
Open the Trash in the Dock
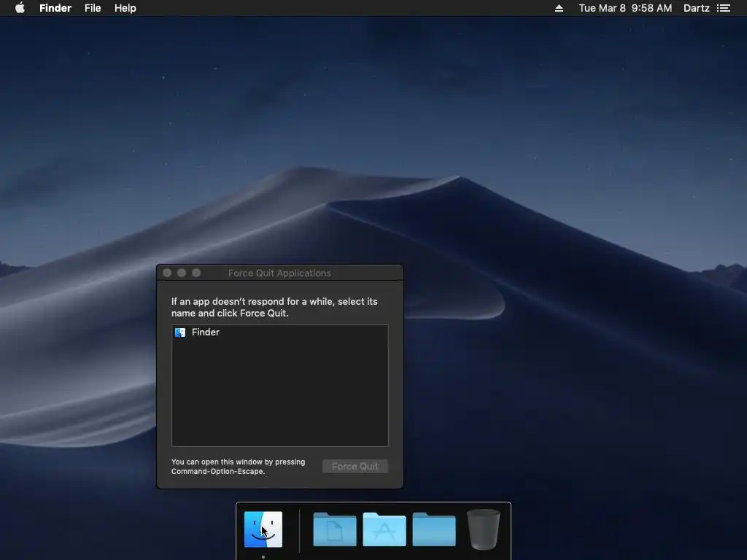tap(483, 529)
